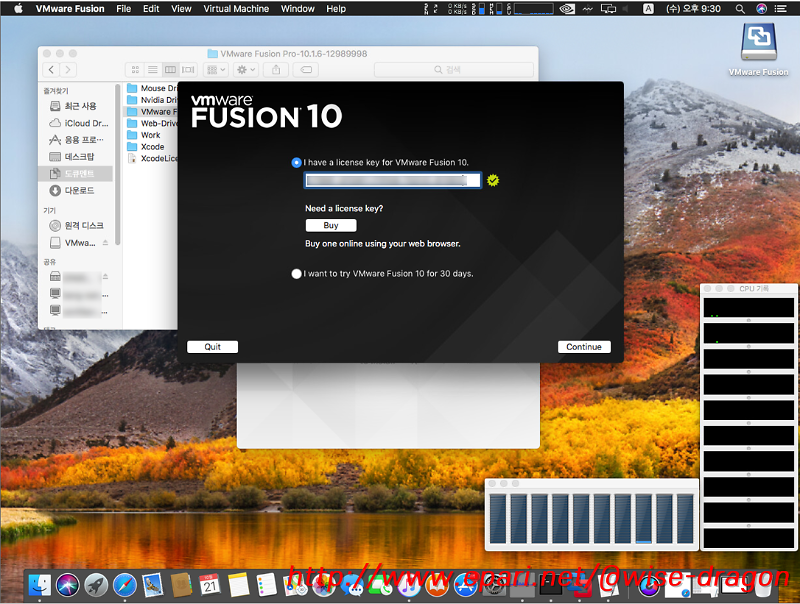
Task: Launch Siri from the Dock
Action: click(x=68, y=585)
